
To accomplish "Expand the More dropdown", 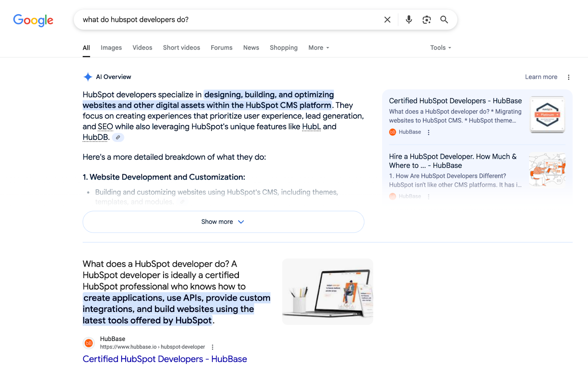I will click(x=319, y=48).
